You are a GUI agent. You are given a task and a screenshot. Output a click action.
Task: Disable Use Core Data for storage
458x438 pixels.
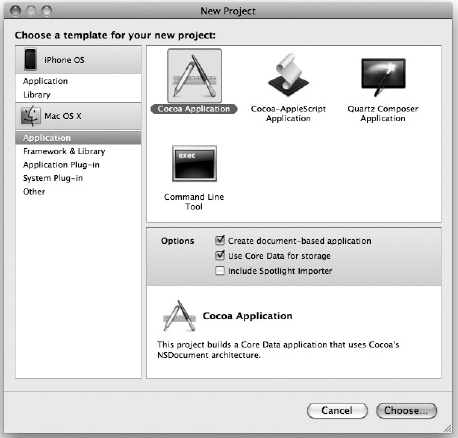pos(220,255)
